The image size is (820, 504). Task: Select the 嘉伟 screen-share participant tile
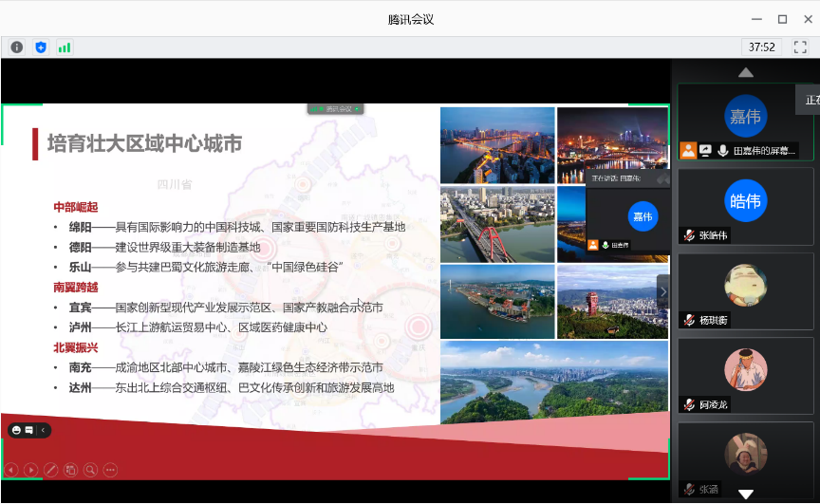pos(745,121)
